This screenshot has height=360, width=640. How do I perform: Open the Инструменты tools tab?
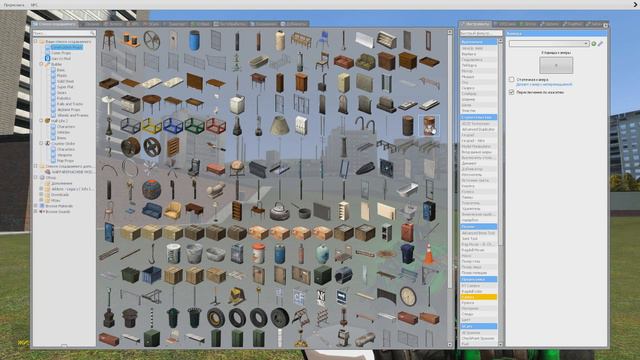point(475,24)
